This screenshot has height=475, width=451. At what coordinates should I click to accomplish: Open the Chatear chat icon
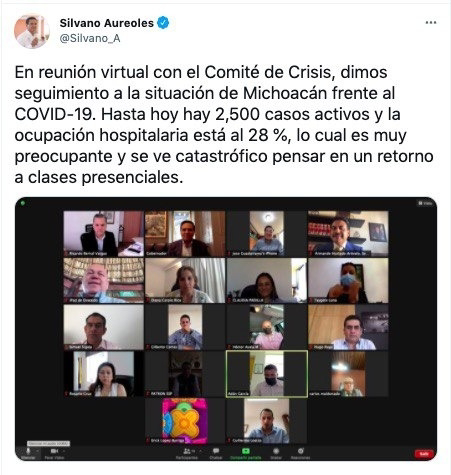click(x=216, y=451)
